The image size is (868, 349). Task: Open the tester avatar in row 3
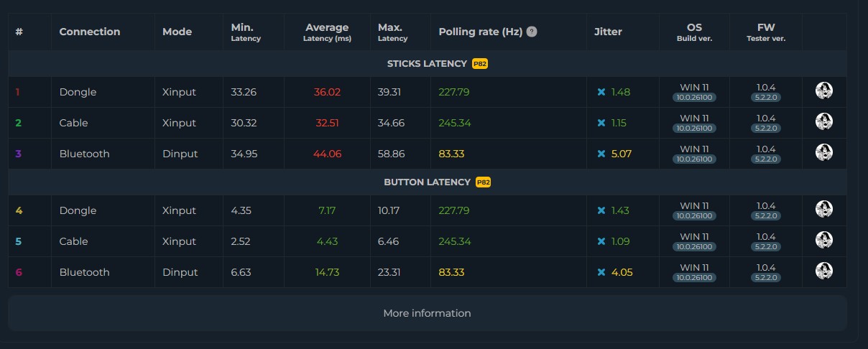(824, 152)
